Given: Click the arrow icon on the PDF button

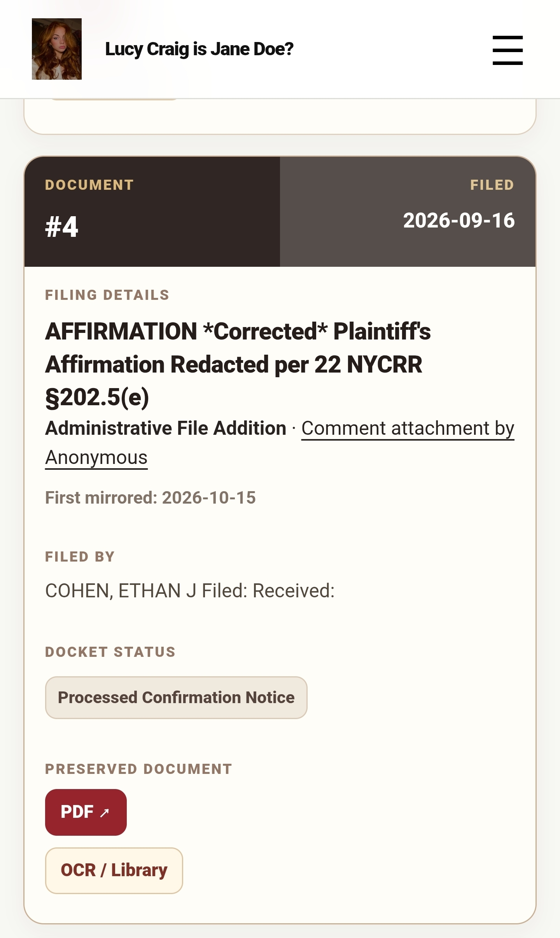Looking at the screenshot, I should [104, 813].
